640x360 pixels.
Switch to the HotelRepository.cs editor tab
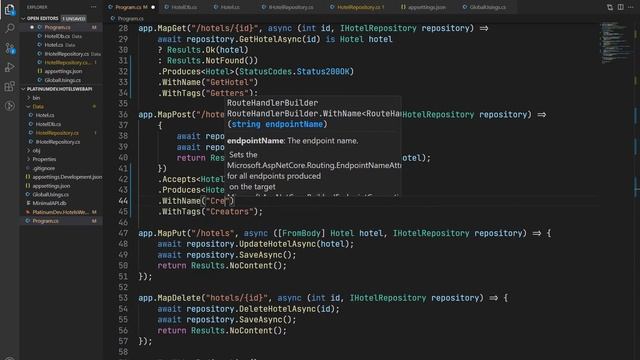tap(357, 7)
